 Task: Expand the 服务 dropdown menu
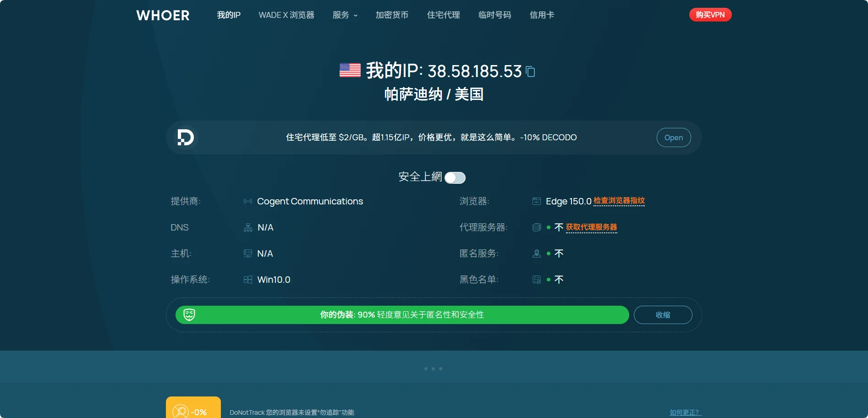coord(345,15)
